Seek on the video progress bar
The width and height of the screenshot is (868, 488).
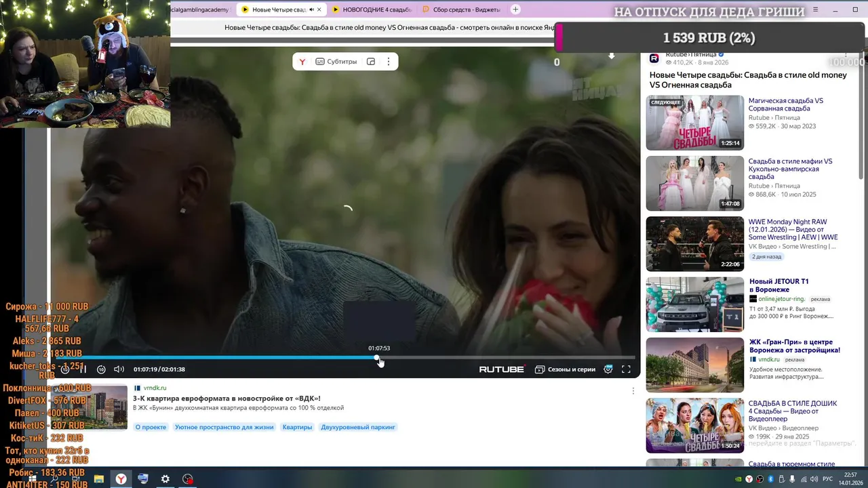pyautogui.click(x=346, y=357)
